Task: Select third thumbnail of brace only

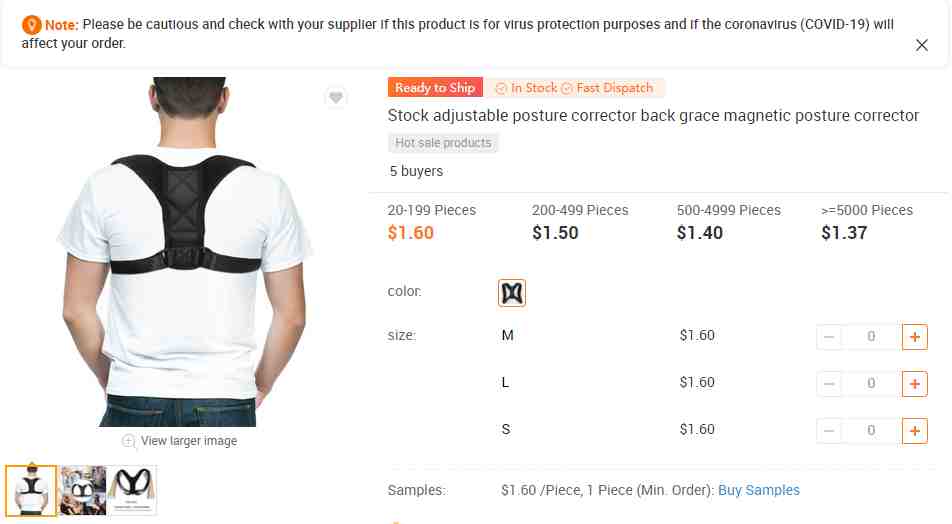Action: click(x=132, y=491)
